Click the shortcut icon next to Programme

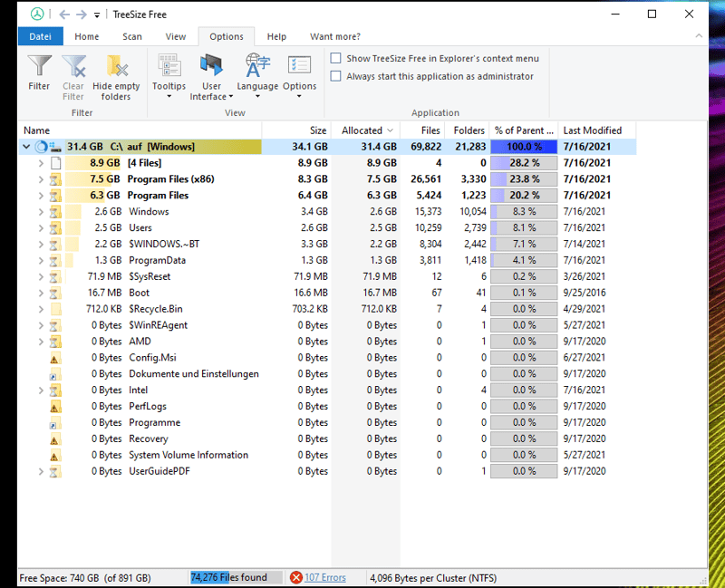click(54, 423)
